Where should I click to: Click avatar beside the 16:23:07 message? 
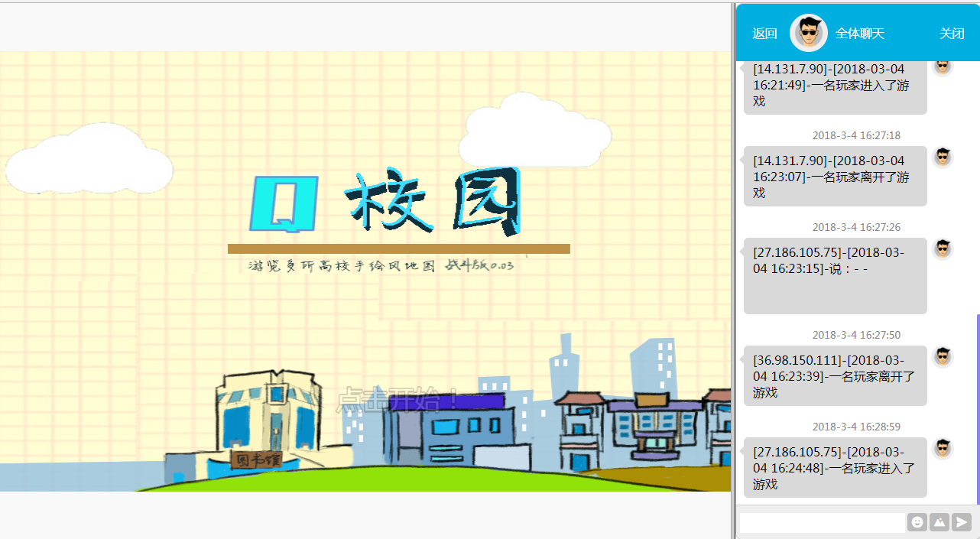point(943,157)
